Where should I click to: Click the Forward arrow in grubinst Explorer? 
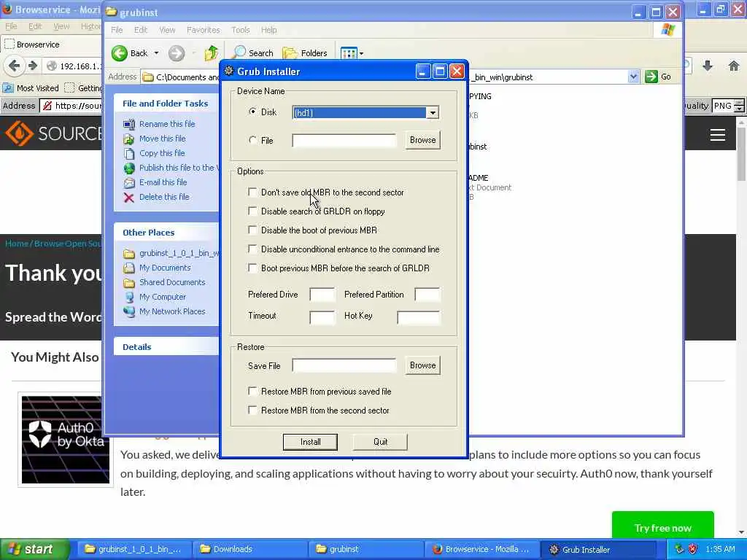tap(177, 52)
